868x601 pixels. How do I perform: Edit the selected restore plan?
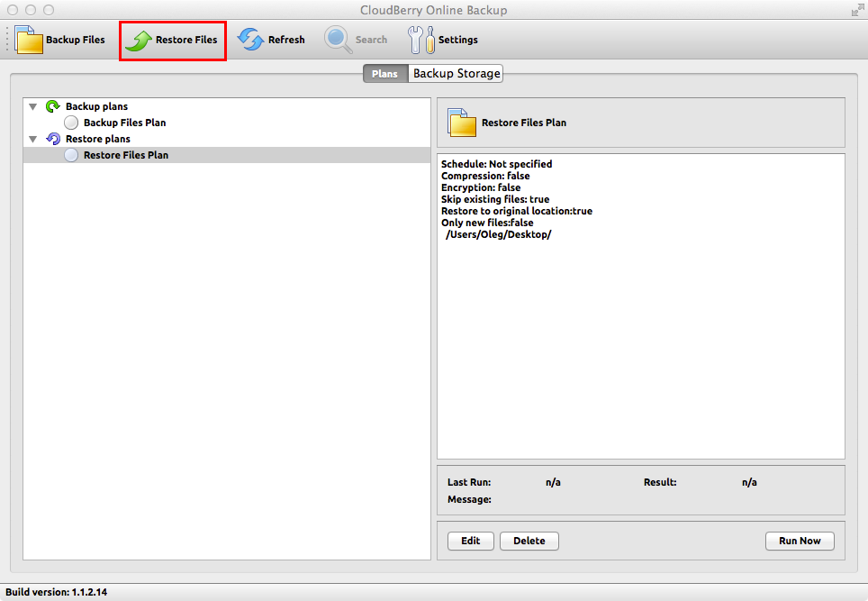[471, 541]
